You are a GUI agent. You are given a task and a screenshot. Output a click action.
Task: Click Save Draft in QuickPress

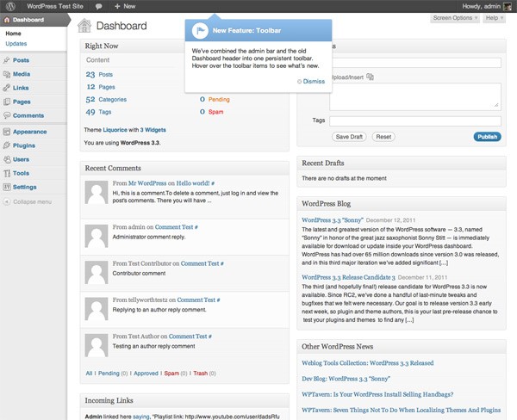349,137
